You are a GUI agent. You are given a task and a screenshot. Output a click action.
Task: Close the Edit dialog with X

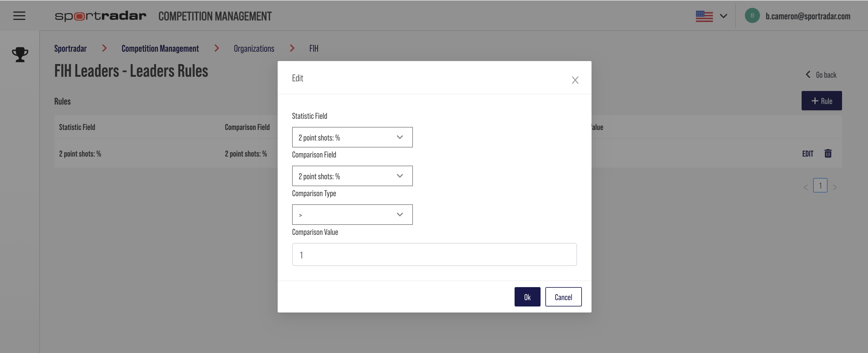coord(575,80)
